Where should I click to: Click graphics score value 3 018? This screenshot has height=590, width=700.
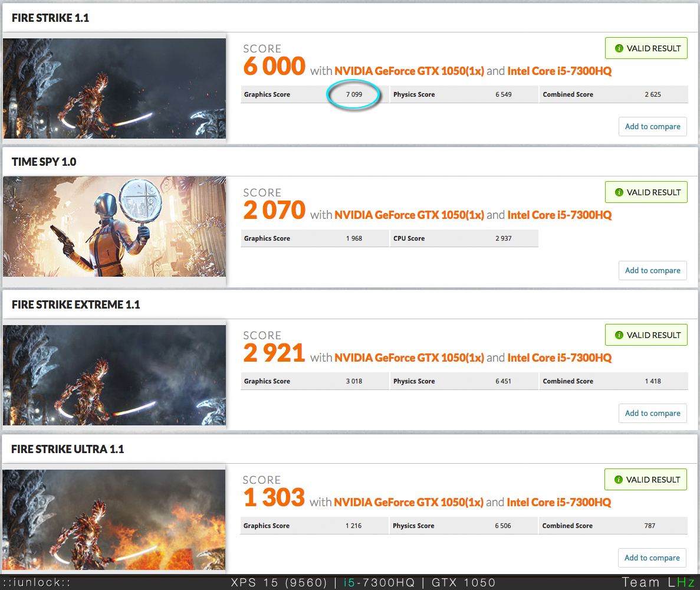(354, 381)
